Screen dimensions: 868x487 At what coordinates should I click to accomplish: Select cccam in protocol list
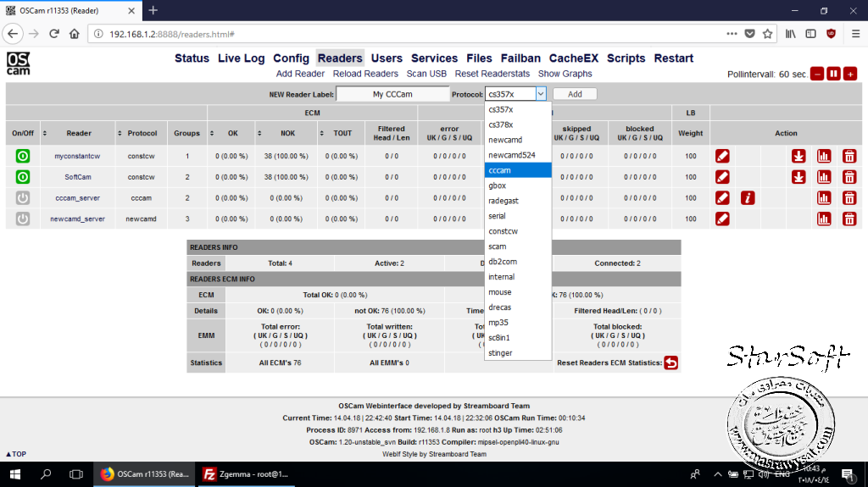[x=518, y=170]
